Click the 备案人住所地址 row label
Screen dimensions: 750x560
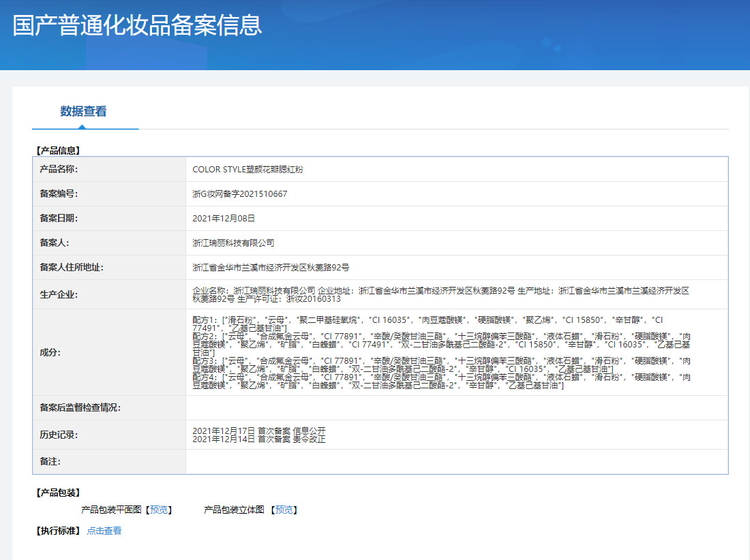tap(72, 267)
